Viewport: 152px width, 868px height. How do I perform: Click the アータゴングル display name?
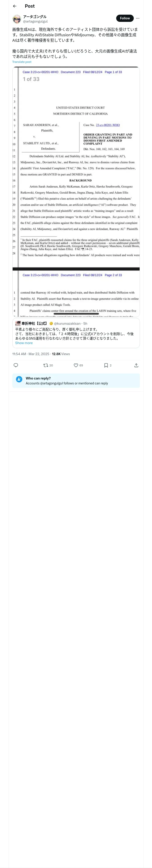tap(35, 16)
